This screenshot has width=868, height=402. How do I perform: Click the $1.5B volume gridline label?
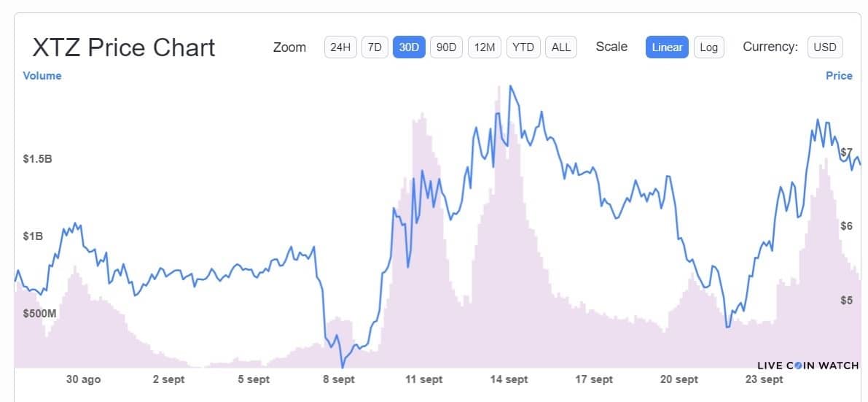point(38,159)
